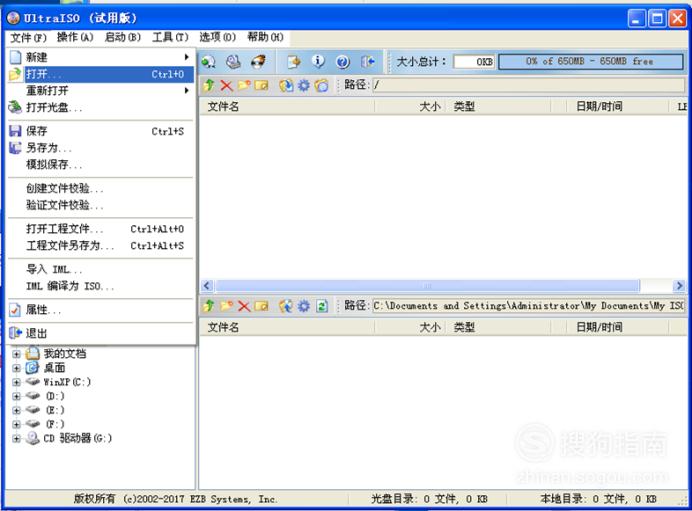692x511 pixels.
Task: Click the extract icon in ISO pane toolbar
Action: coord(286,85)
